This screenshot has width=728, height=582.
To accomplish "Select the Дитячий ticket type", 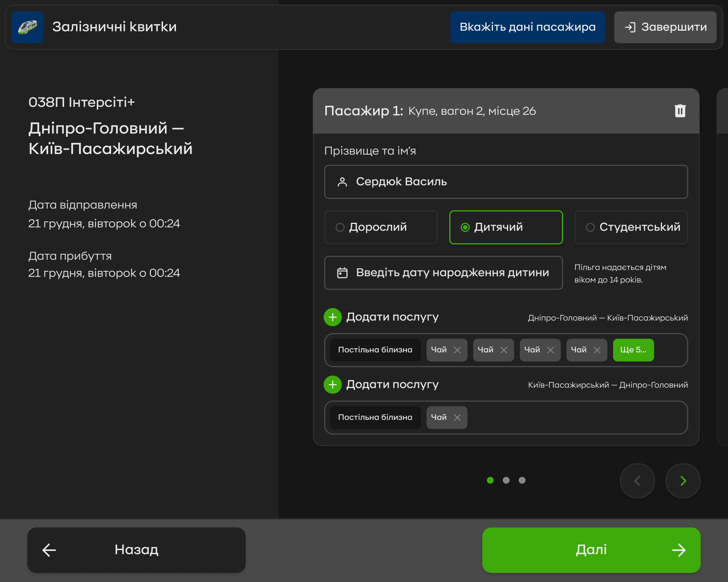I will click(x=506, y=227).
